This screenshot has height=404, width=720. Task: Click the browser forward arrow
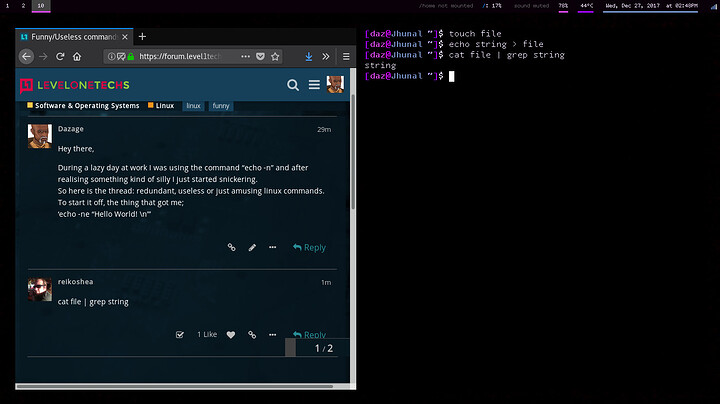(43, 56)
